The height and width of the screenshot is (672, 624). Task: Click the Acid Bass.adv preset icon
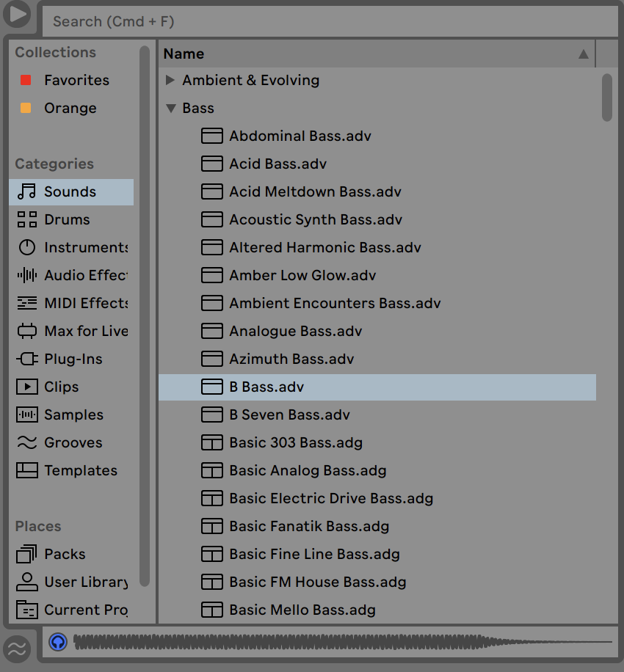coord(212,164)
